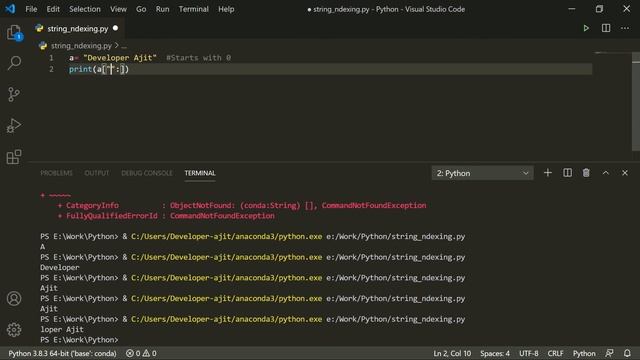640x360 pixels.
Task: Change line endings via CRLF
Action: click(x=556, y=353)
